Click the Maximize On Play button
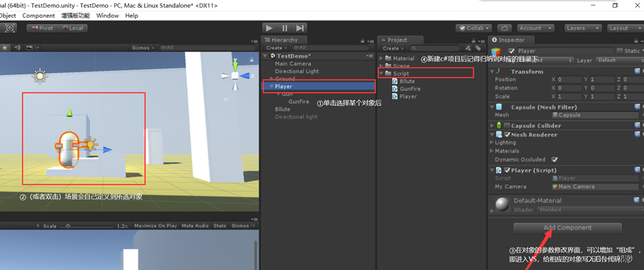Image resolution: width=644 pixels, height=270 pixels. pos(155,225)
